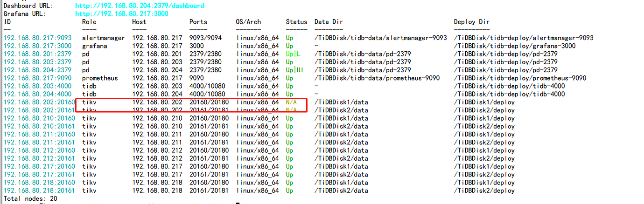
Task: Select node ID 192.168.80.217:20161
Action: point(39,175)
